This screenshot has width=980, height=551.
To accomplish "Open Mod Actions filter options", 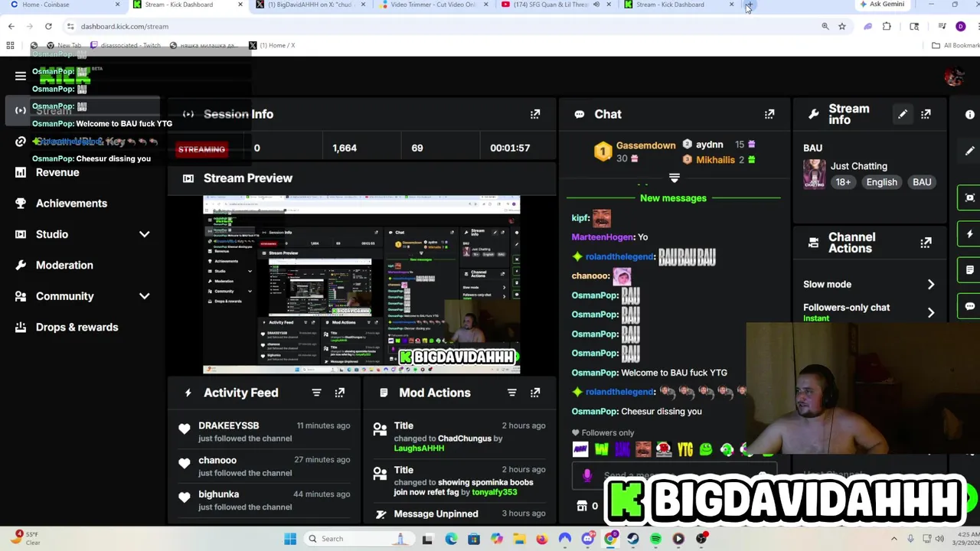I will click(511, 393).
